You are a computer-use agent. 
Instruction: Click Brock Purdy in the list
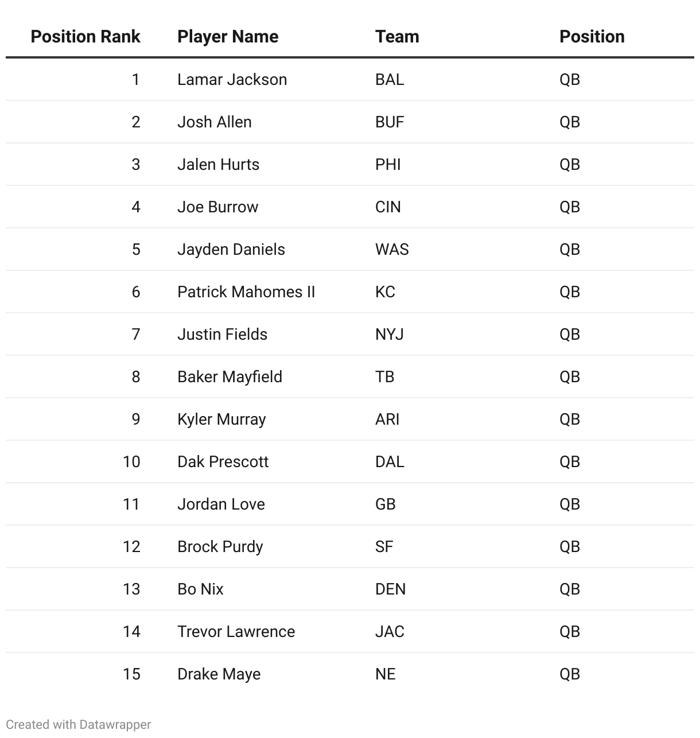(220, 546)
